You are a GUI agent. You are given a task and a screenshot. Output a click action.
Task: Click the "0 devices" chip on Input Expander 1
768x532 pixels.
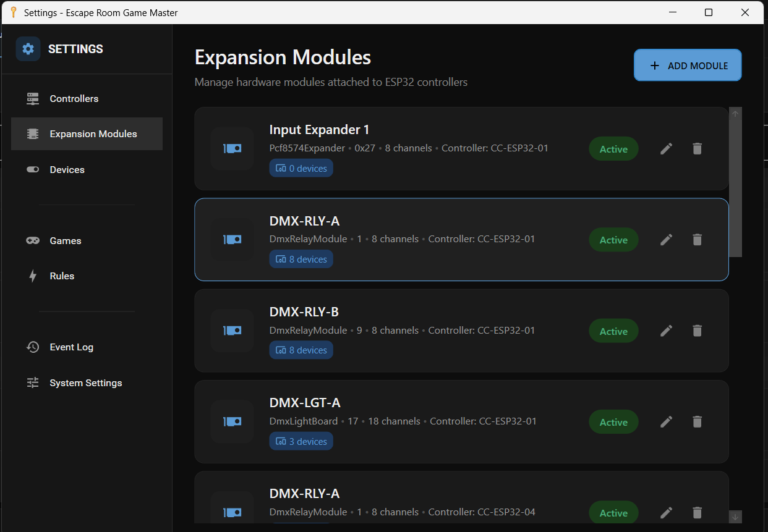pyautogui.click(x=301, y=168)
